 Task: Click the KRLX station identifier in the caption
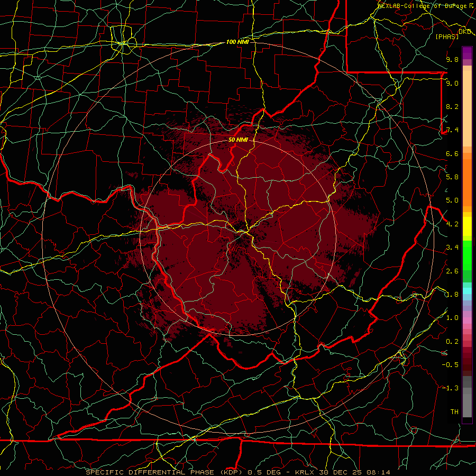tap(305, 472)
